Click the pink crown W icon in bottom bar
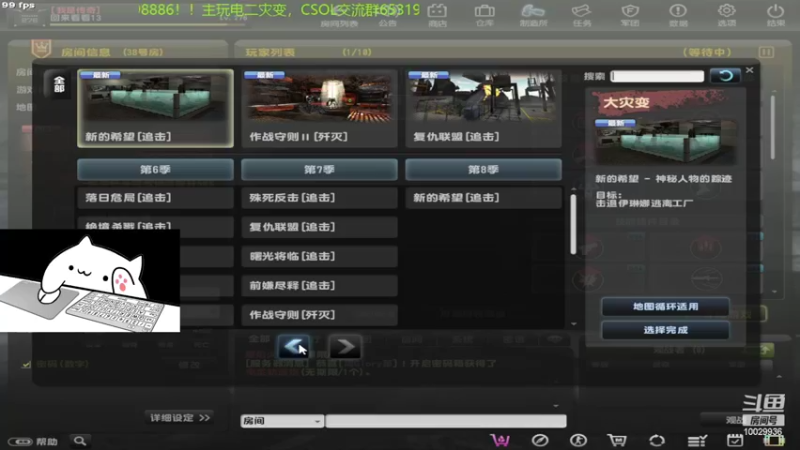Viewport: 800px width, 450px height. (x=500, y=440)
